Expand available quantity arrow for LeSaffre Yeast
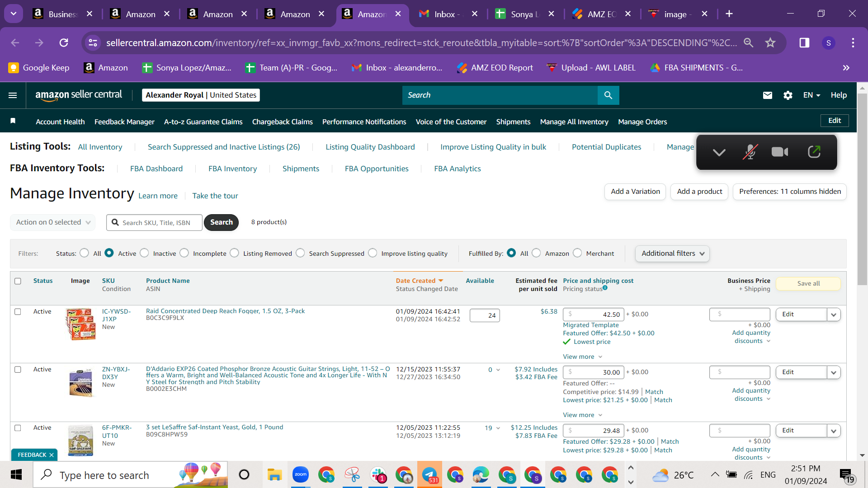This screenshot has height=488, width=868. pos(498,428)
